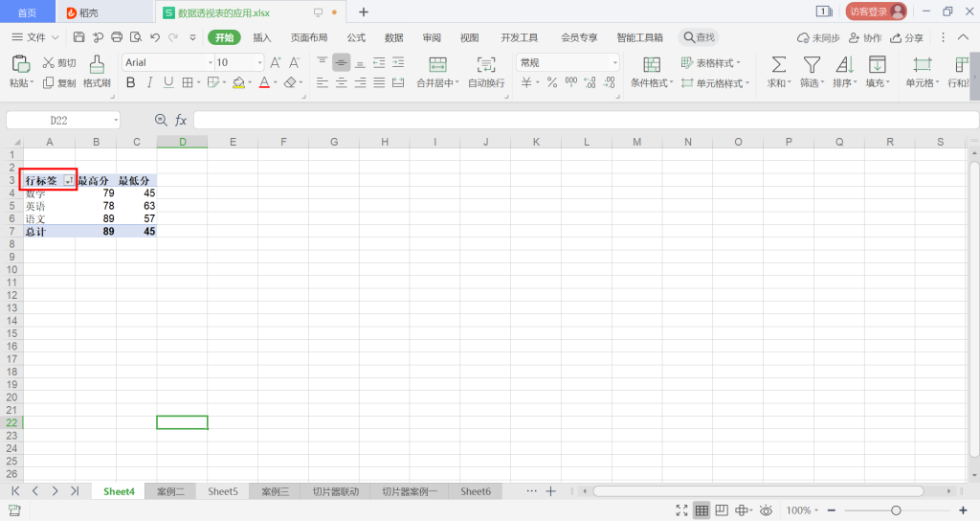Click the zoom out minus button
Image resolution: width=980 pixels, height=521 pixels.
(832, 510)
